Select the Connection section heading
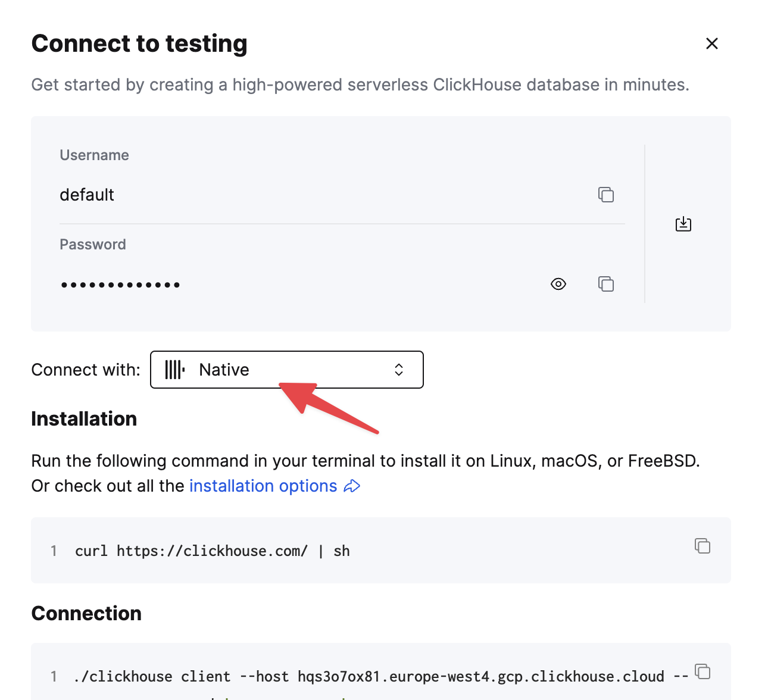The width and height of the screenshot is (768, 700). point(86,613)
